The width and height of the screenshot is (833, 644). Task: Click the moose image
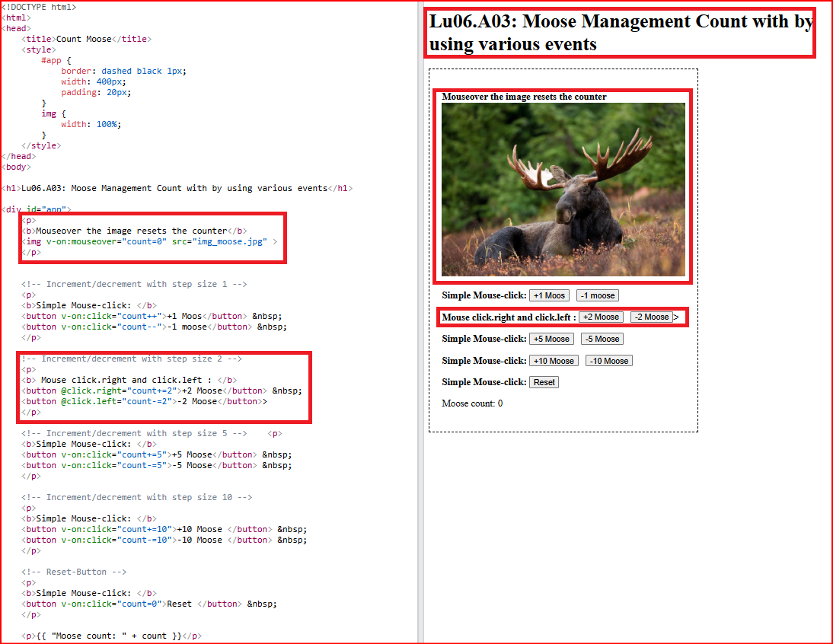(563, 190)
